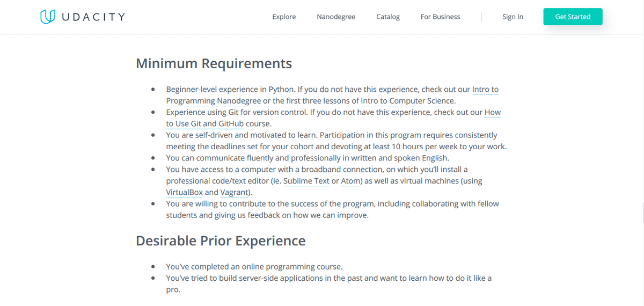Select For Business in the navbar
The height and width of the screenshot is (306, 644).
440,17
